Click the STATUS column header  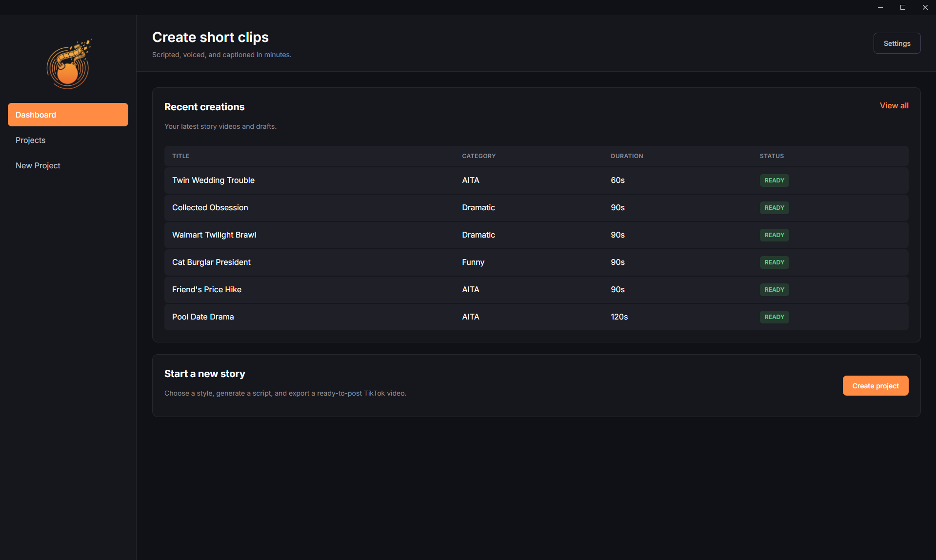[771, 156]
